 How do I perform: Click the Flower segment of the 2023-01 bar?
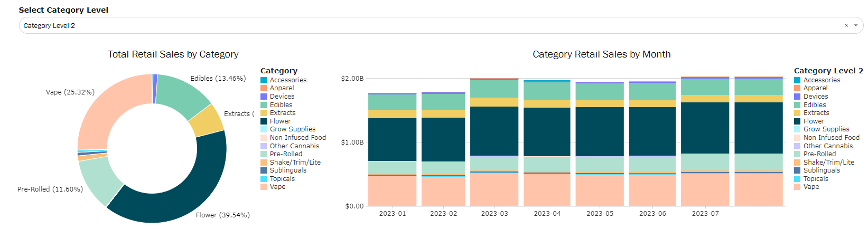(392, 139)
